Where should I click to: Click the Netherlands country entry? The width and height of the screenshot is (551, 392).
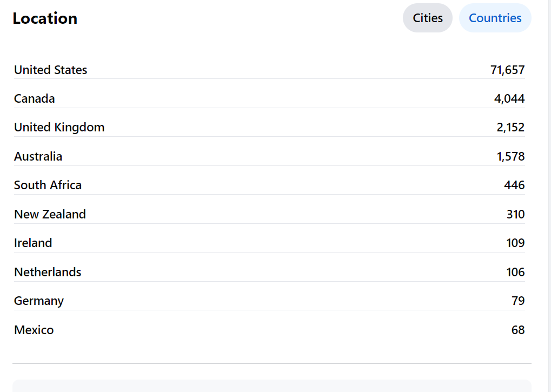click(x=48, y=272)
